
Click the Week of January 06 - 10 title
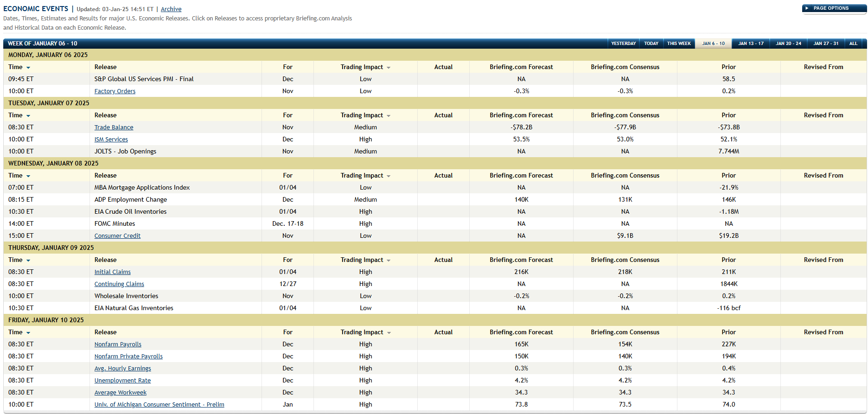click(x=43, y=44)
